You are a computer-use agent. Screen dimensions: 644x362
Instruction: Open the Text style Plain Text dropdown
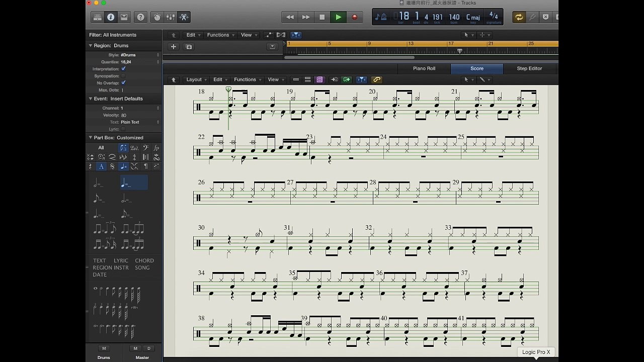pyautogui.click(x=140, y=122)
